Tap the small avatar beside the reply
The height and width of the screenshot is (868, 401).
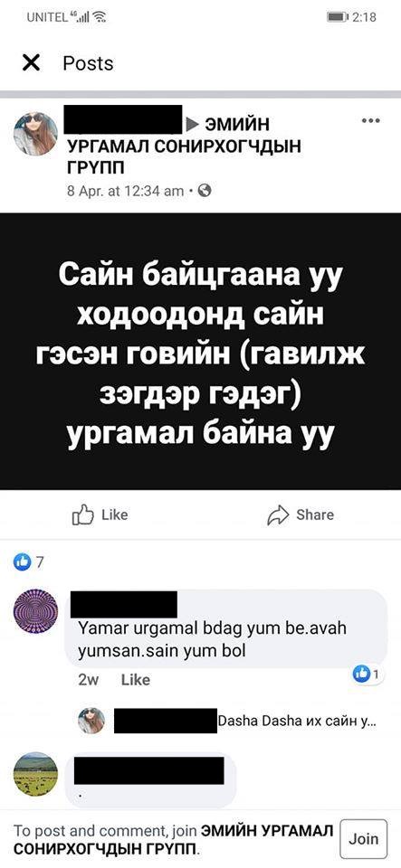click(91, 721)
